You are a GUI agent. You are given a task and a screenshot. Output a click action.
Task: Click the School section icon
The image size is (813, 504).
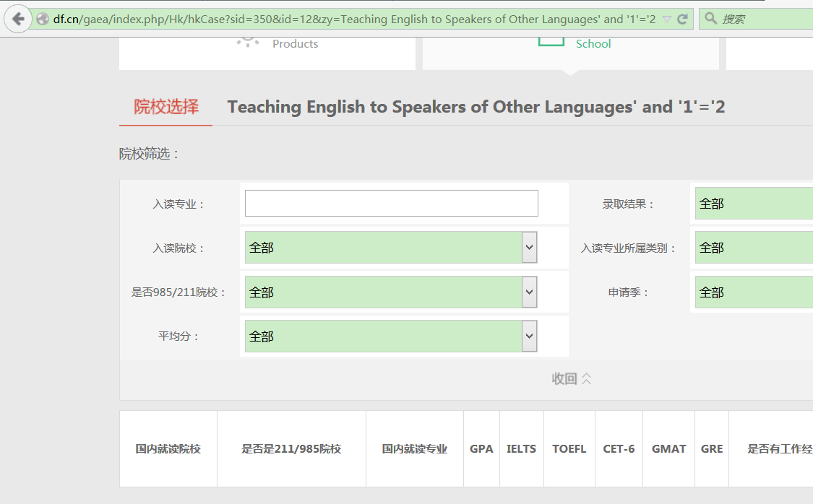[x=551, y=41]
